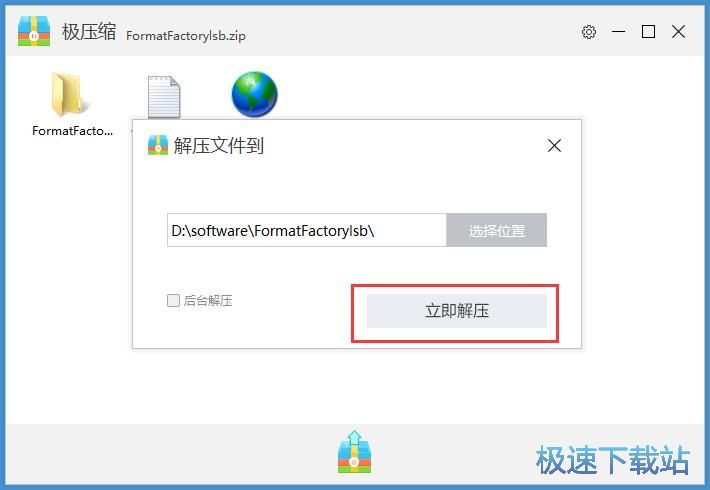Click the 极速下载站 watermark text
Viewport: 710px width, 490px height.
(x=613, y=460)
